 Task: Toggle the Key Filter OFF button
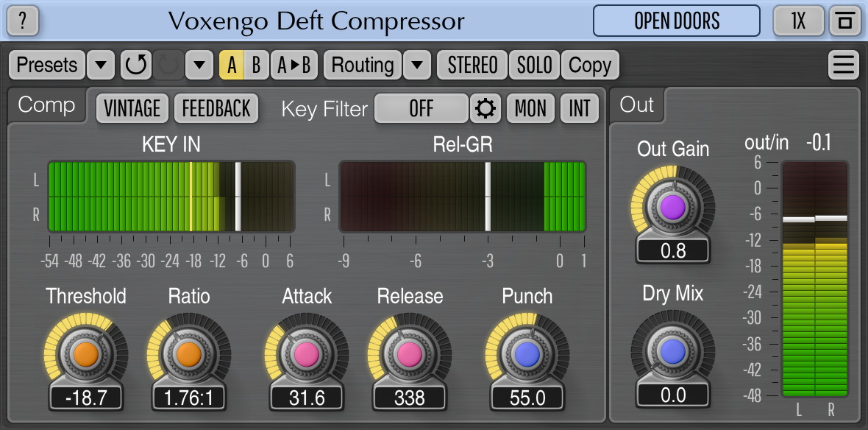coord(421,108)
